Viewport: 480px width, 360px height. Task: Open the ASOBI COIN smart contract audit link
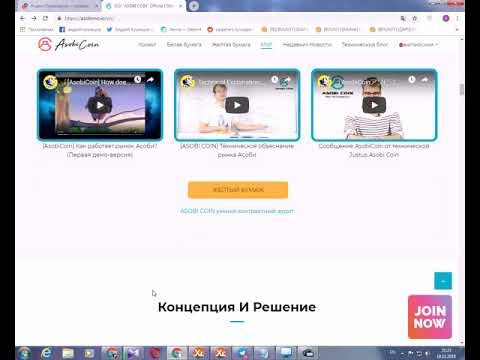[237, 211]
